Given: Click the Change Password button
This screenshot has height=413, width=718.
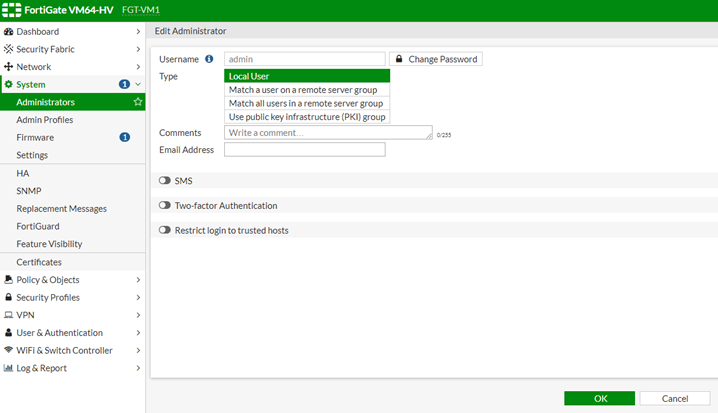Looking at the screenshot, I should pyautogui.click(x=435, y=59).
